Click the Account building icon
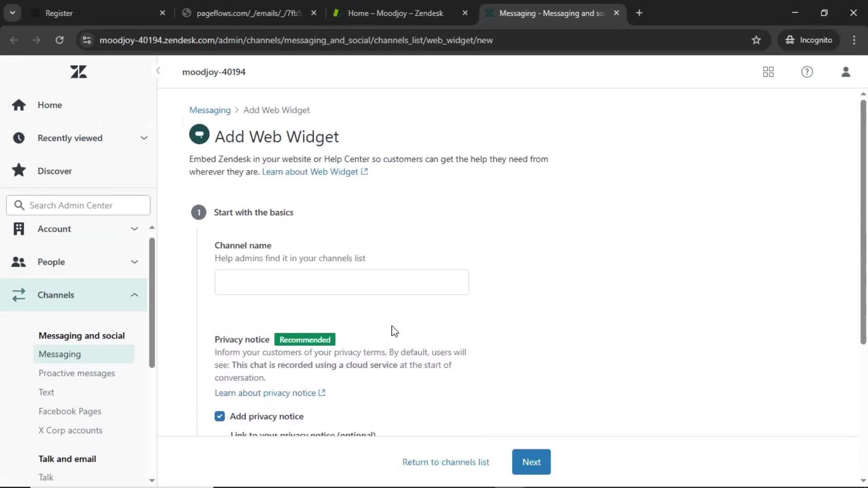Viewport: 868px width, 488px height. point(19,229)
